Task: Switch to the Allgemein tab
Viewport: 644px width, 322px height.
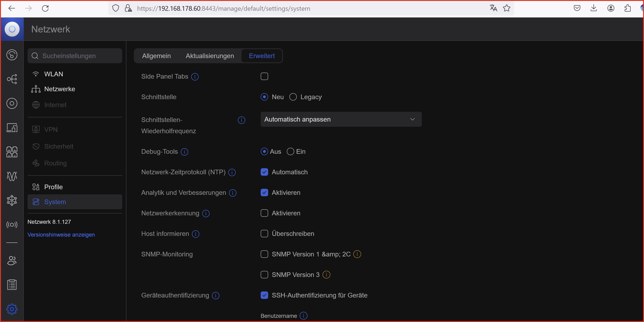Action: click(156, 56)
